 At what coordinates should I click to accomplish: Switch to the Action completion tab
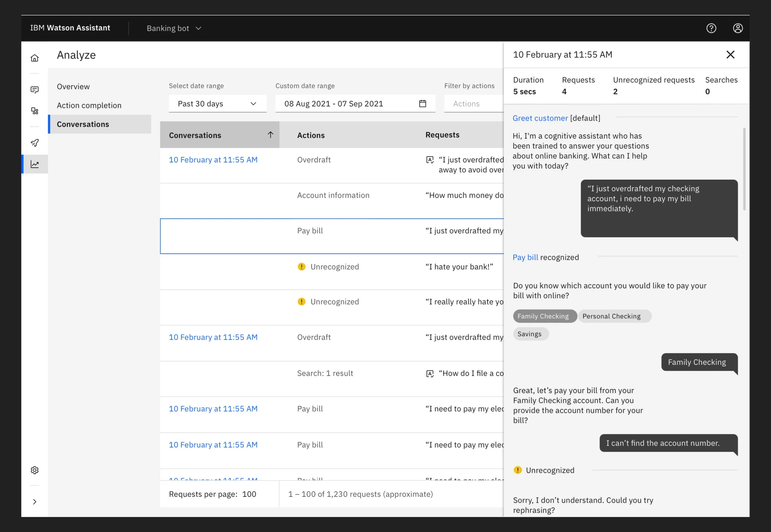[x=89, y=105]
